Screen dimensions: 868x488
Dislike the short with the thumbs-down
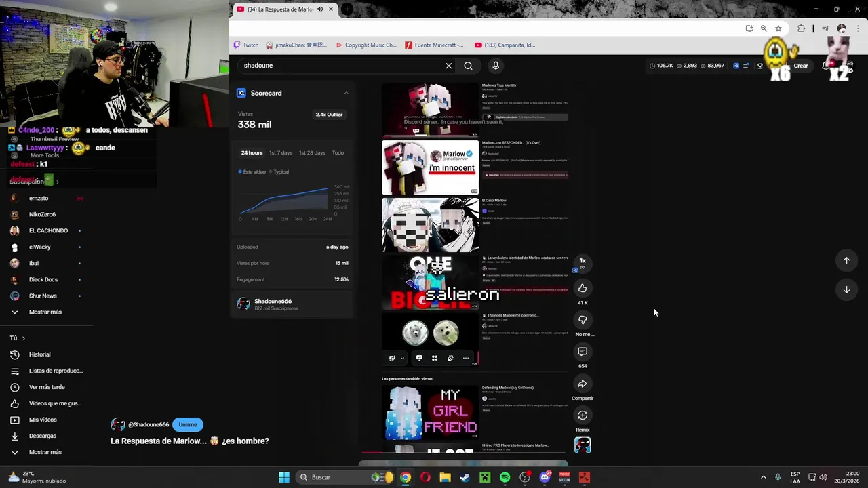click(583, 320)
